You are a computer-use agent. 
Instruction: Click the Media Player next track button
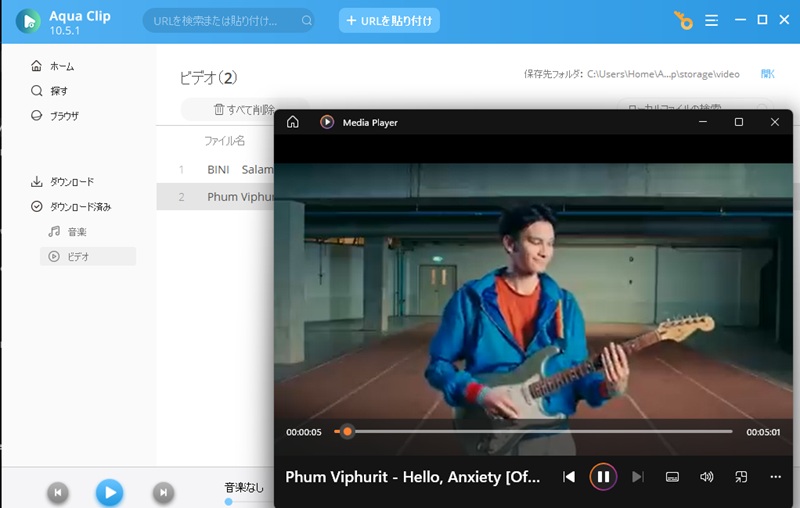638,476
